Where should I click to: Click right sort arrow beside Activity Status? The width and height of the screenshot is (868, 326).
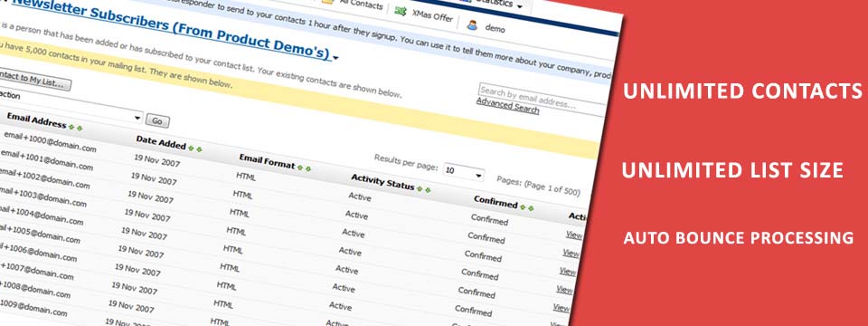click(x=428, y=190)
